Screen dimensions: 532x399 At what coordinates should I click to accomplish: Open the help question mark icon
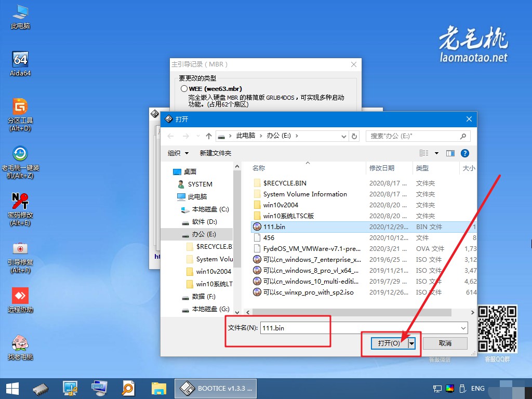coord(465,153)
